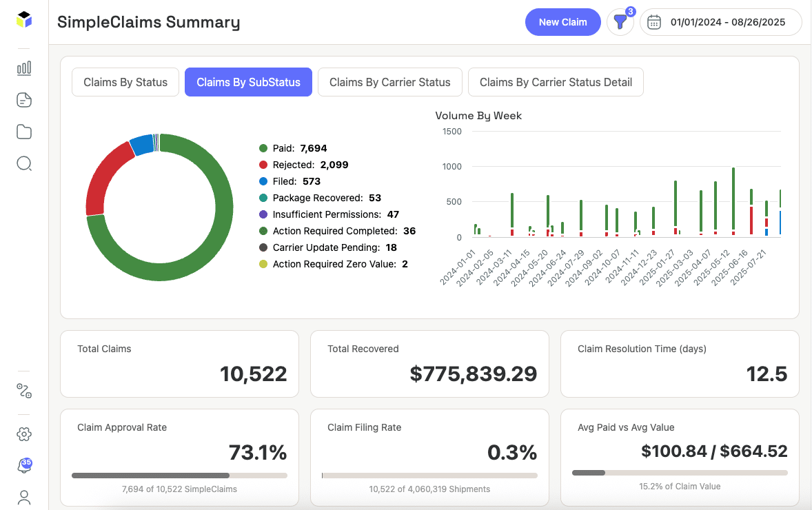The height and width of the screenshot is (510, 812).
Task: Click the New Claim button
Action: pos(563,22)
